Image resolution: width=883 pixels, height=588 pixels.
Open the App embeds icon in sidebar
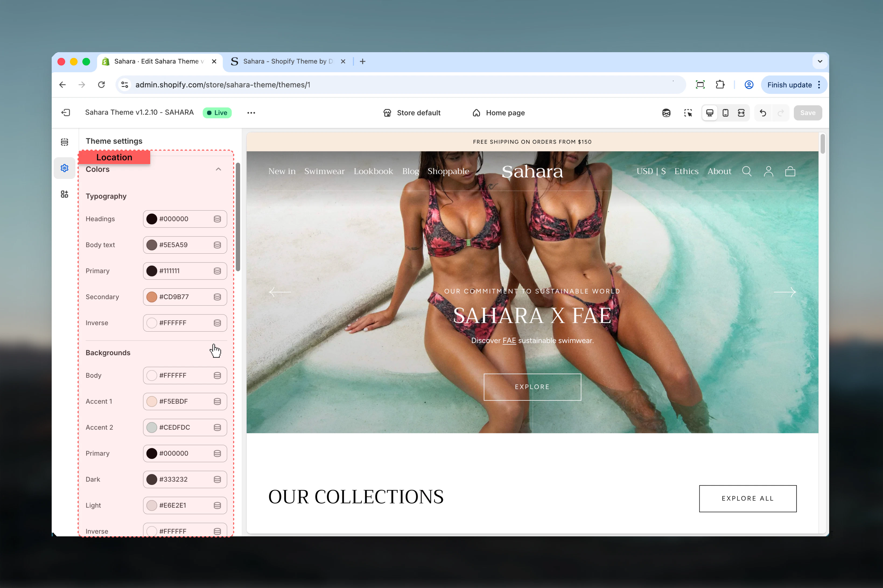pos(65,194)
